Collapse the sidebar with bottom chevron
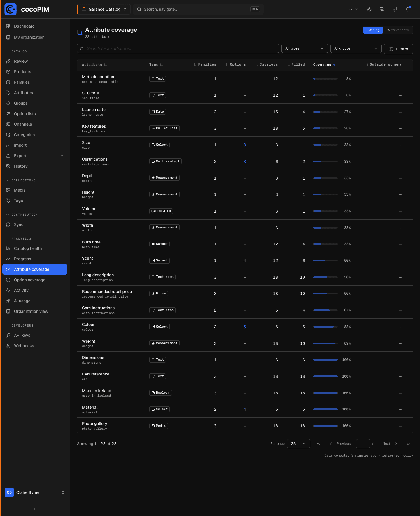420x516 pixels. coord(35,509)
